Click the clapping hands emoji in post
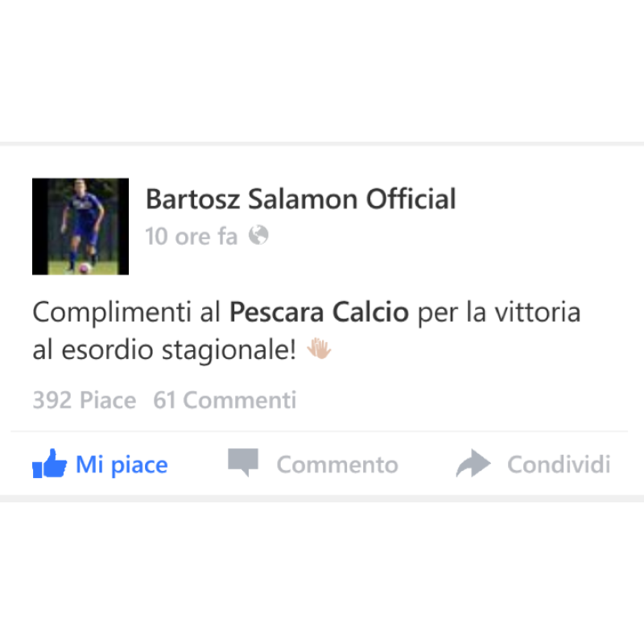 [319, 349]
